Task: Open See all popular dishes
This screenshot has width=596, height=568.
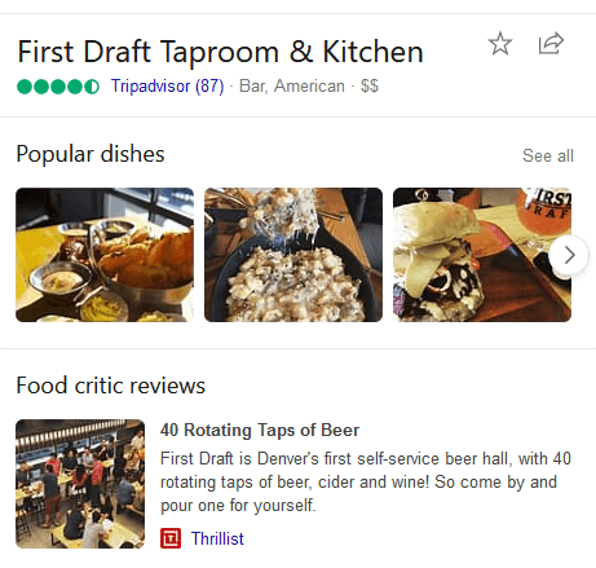Action: tap(548, 155)
